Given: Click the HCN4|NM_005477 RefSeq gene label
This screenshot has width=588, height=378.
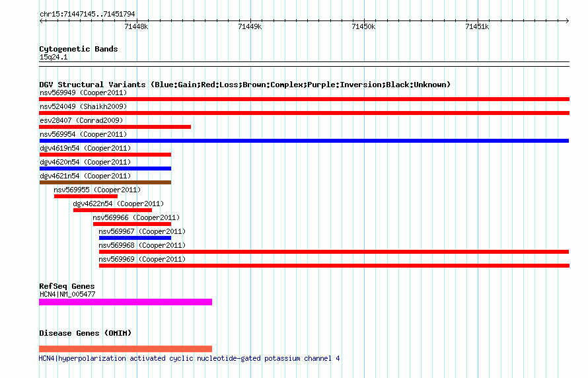Looking at the screenshot, I should click(67, 294).
